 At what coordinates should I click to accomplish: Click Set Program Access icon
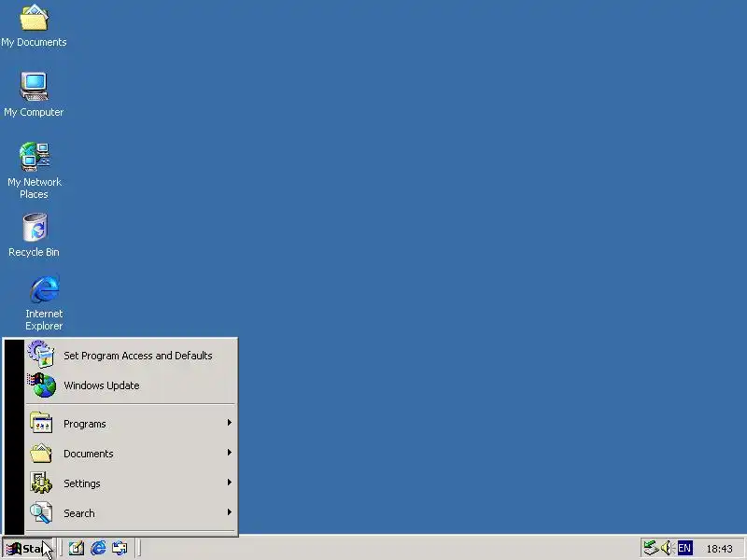tap(41, 355)
